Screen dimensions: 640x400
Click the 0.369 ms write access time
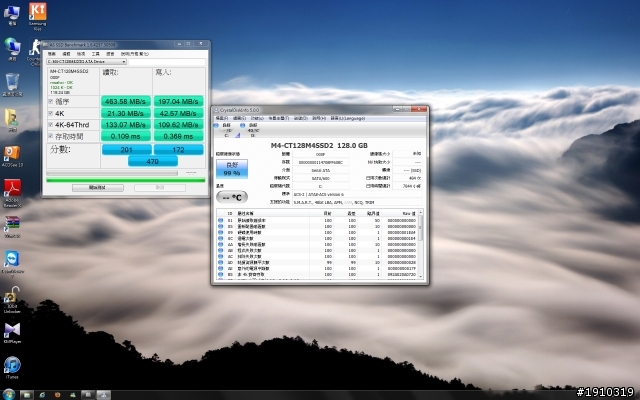coord(178,136)
